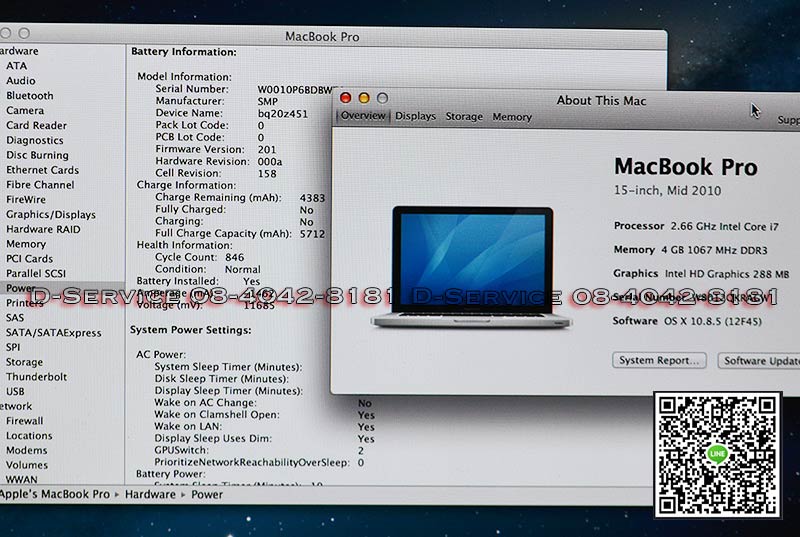Switch to the Overview tab
This screenshot has height=537, width=800.
pos(363,116)
